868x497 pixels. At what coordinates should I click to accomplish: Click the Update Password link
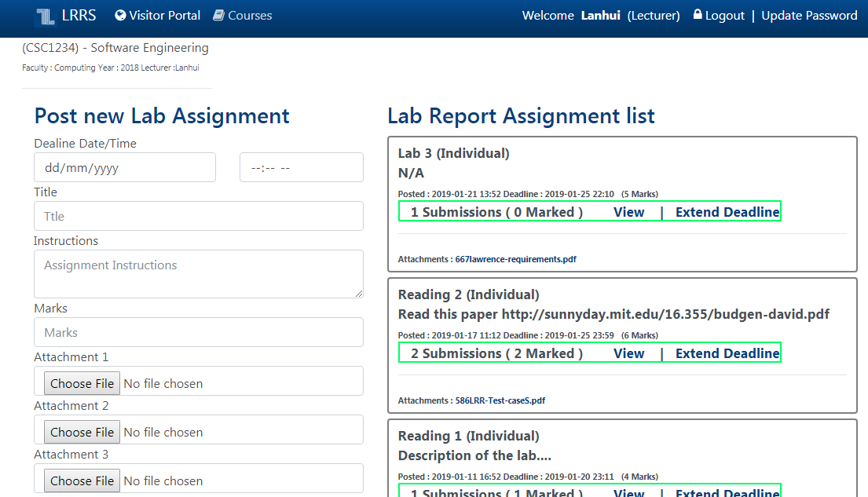tap(809, 16)
